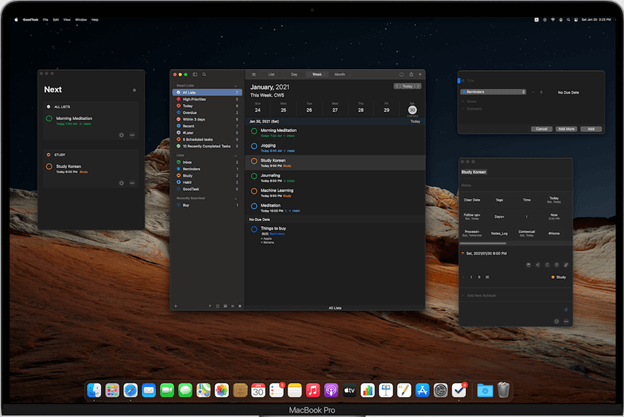
Task: Mark Journaling task as done
Action: tap(254, 176)
